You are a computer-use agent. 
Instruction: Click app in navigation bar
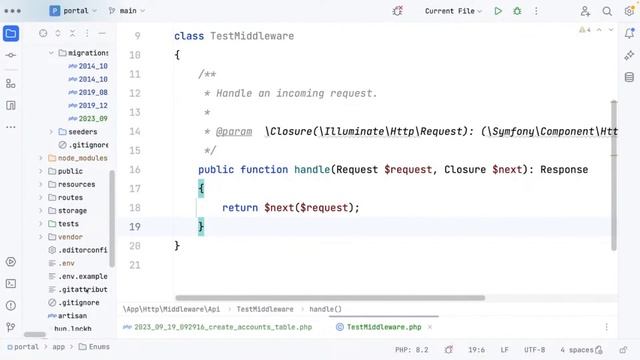point(58,347)
